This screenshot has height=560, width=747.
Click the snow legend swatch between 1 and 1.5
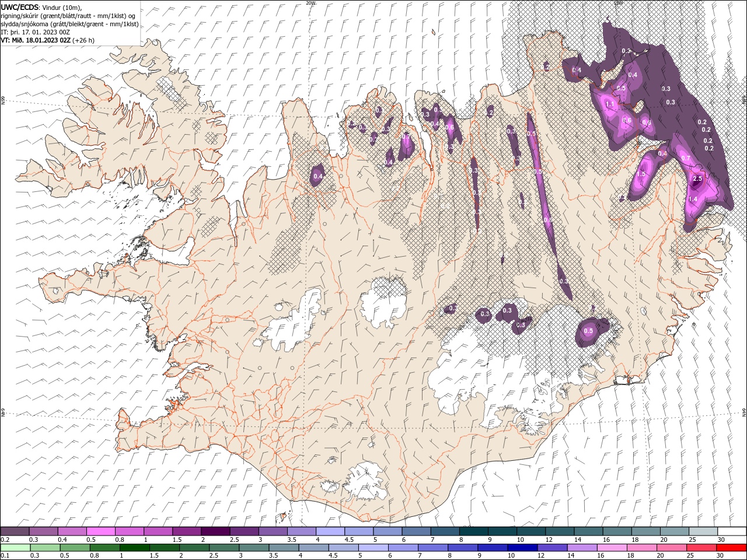(x=158, y=531)
